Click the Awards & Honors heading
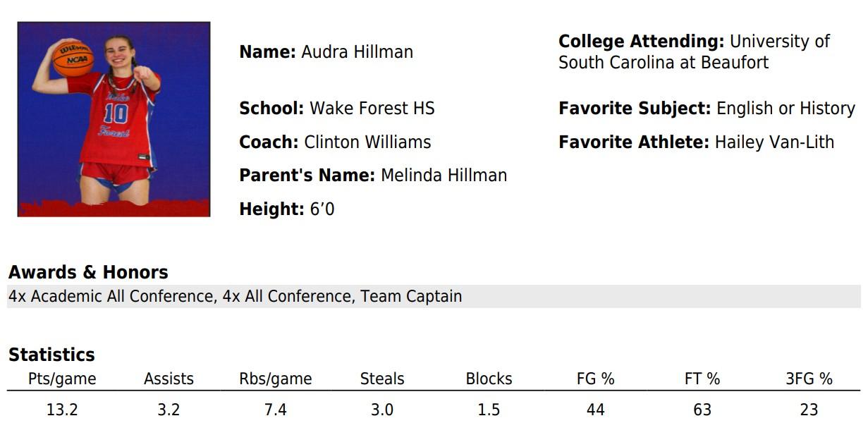The image size is (868, 435). [x=88, y=272]
